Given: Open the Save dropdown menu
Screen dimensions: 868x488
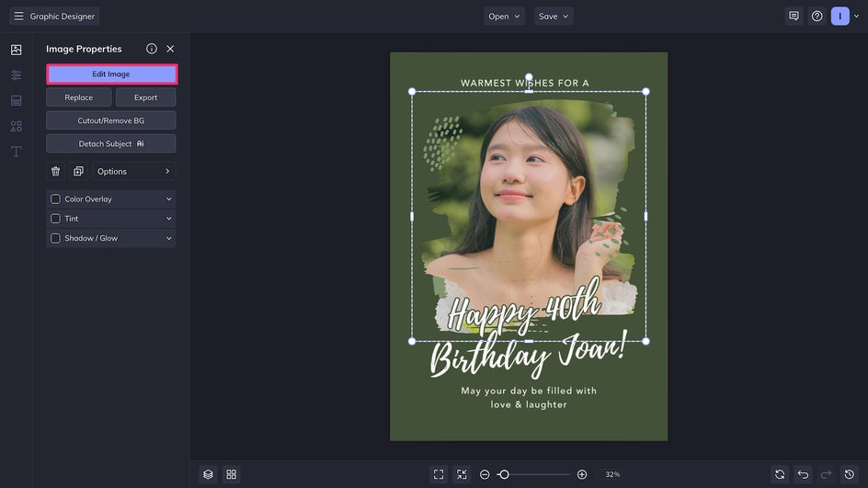Looking at the screenshot, I should [x=554, y=16].
